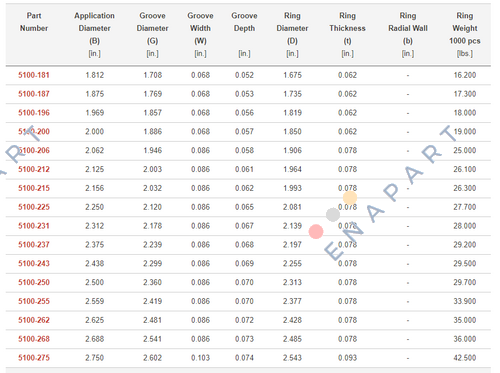500x373 pixels.
Task: Select groove diameter value 1.857
Action: tap(152, 113)
